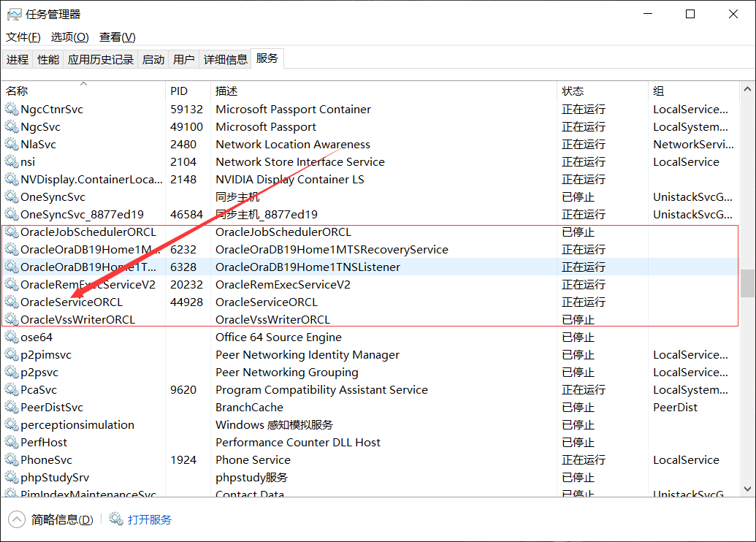Screen dimensions: 756x542
Task: Click the PhoneSvc service icon
Action: [12, 460]
